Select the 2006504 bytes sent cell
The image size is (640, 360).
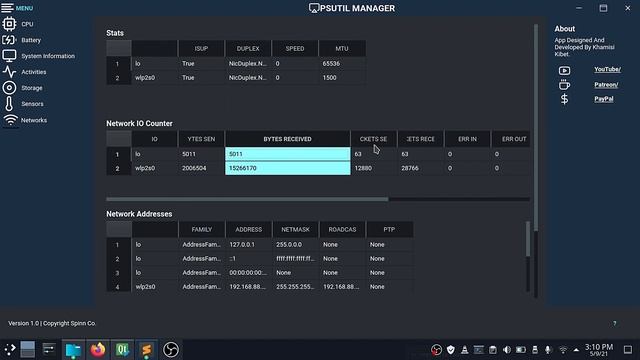click(201, 168)
